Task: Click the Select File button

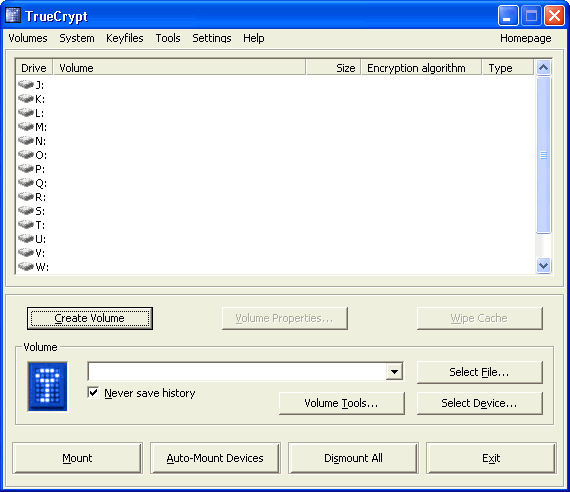Action: click(479, 372)
